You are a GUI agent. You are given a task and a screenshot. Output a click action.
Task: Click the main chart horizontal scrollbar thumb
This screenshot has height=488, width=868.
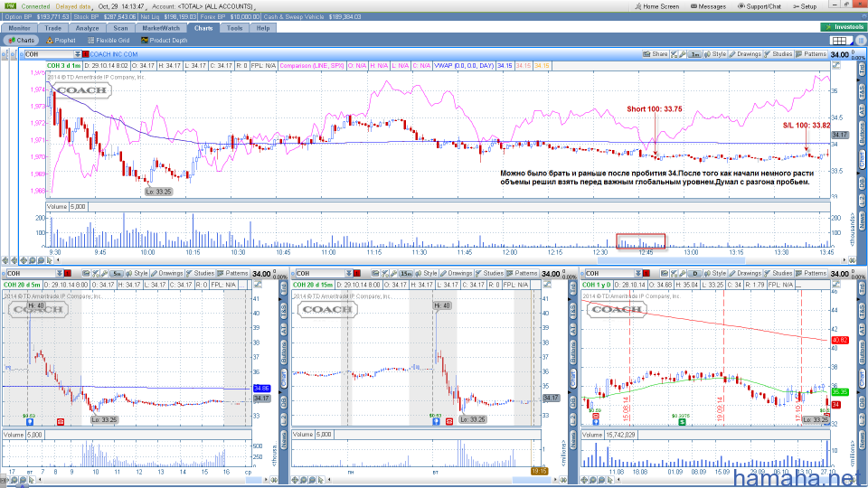pyautogui.click(x=671, y=260)
